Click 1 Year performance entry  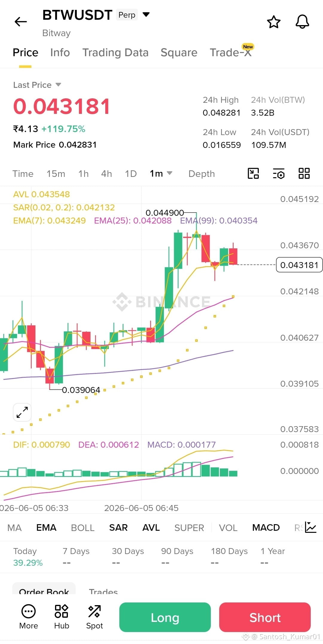[272, 557]
